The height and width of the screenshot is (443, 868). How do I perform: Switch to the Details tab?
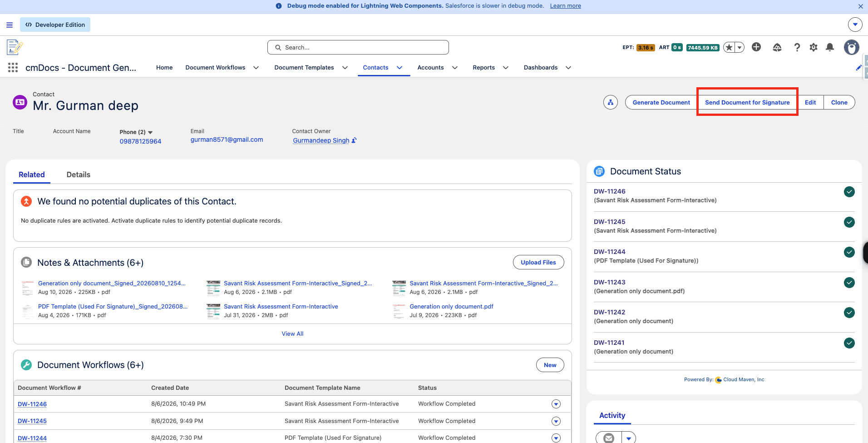[78, 174]
